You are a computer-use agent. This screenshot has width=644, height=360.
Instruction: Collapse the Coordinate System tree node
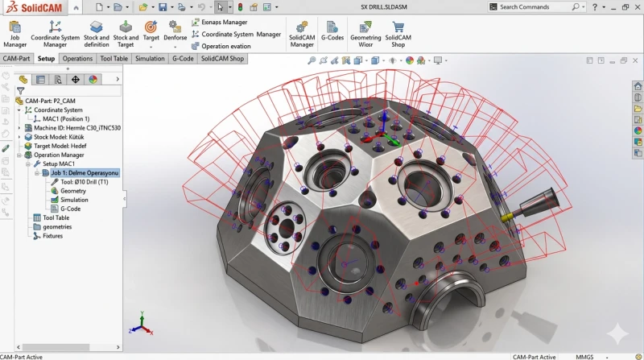point(19,110)
